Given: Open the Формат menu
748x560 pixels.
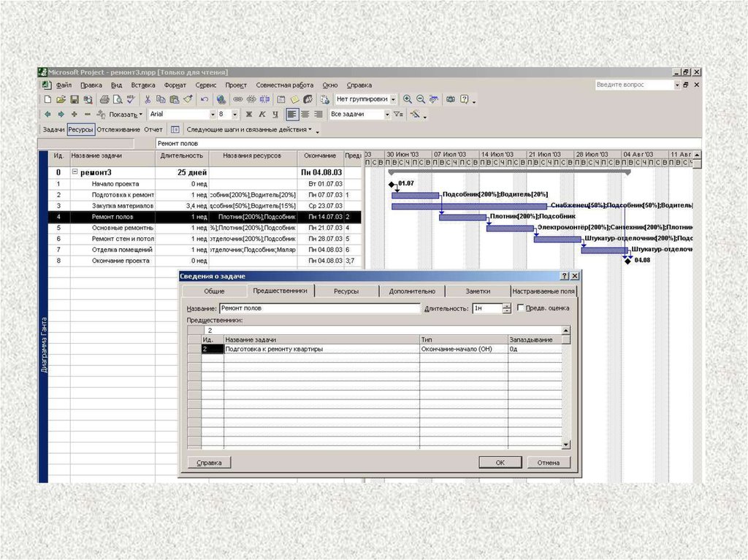Looking at the screenshot, I should [x=175, y=85].
